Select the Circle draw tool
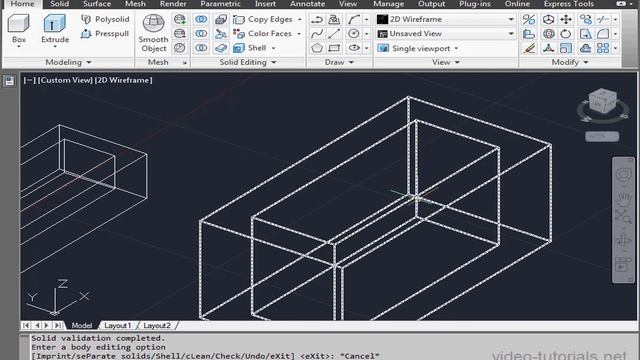The height and width of the screenshot is (360, 640). [x=354, y=33]
